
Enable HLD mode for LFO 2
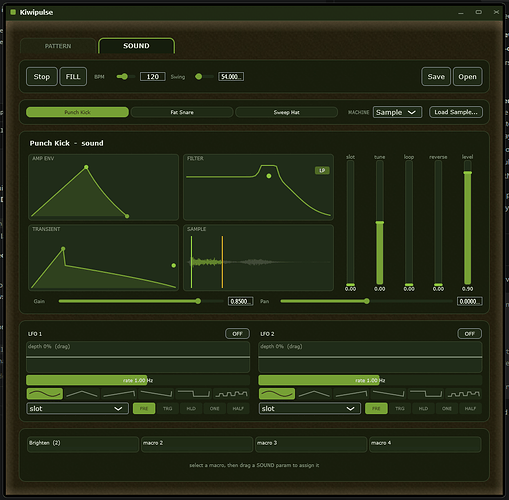pyautogui.click(x=423, y=409)
